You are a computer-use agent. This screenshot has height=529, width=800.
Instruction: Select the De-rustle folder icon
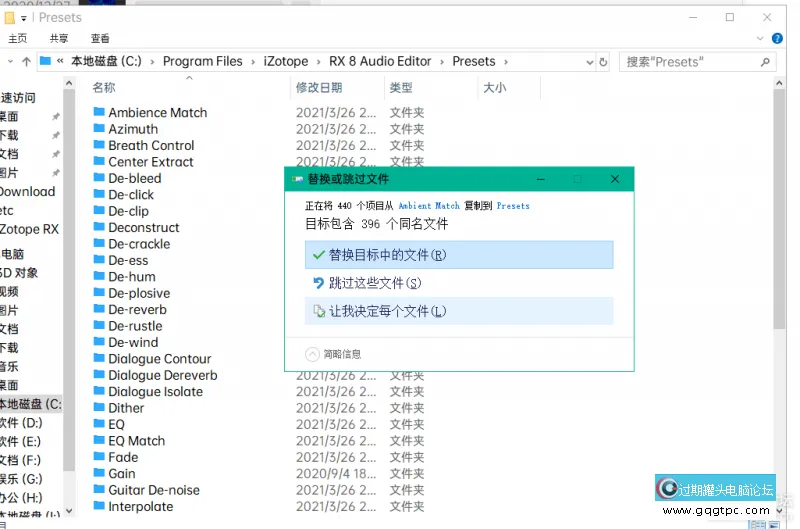pyautogui.click(x=99, y=325)
